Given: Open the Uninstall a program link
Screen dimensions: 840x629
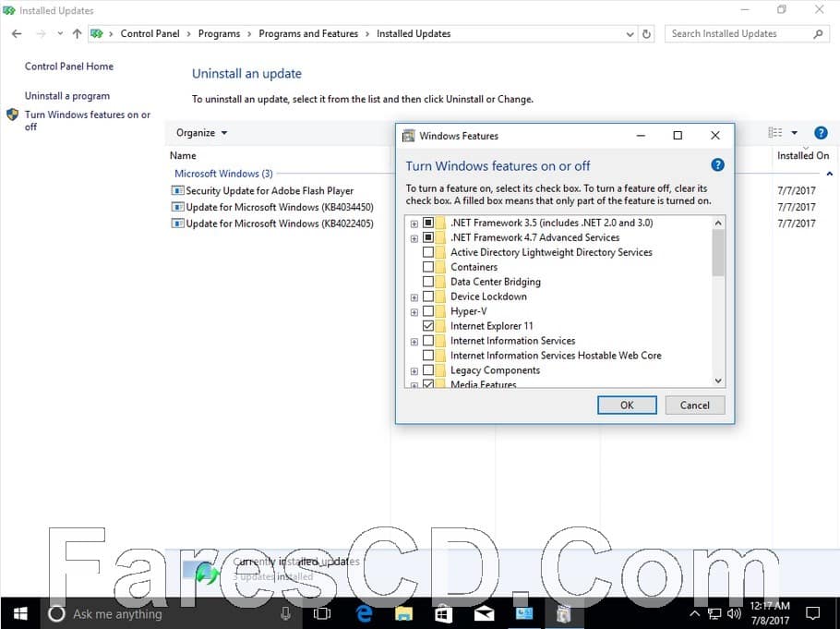Looking at the screenshot, I should [x=67, y=96].
